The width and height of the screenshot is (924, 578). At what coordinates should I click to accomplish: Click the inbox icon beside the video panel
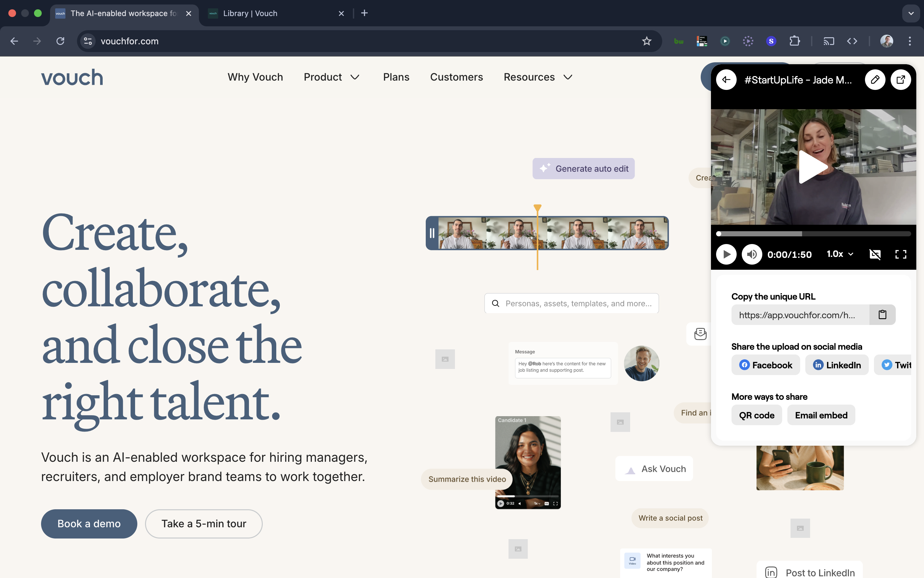700,334
